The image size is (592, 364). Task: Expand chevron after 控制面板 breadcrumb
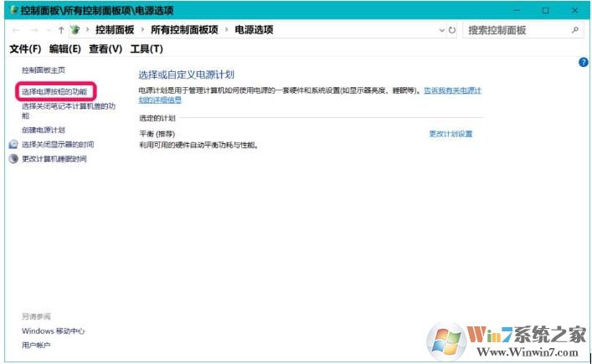tap(142, 30)
